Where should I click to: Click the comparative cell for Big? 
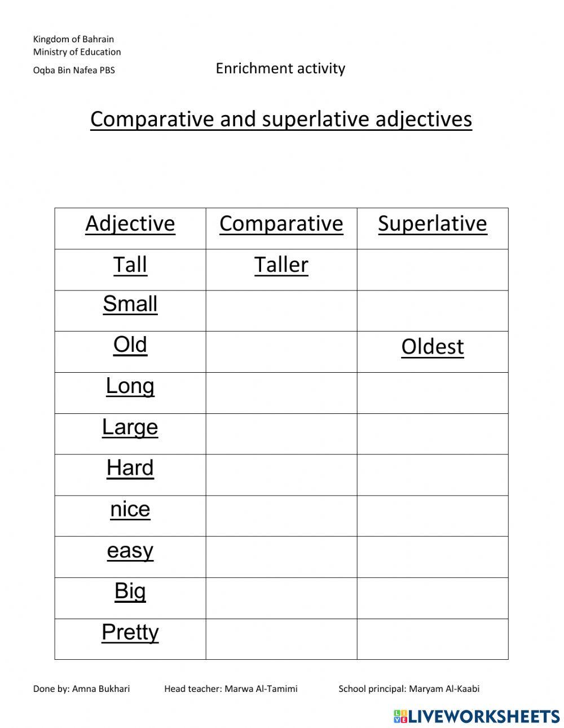click(281, 598)
